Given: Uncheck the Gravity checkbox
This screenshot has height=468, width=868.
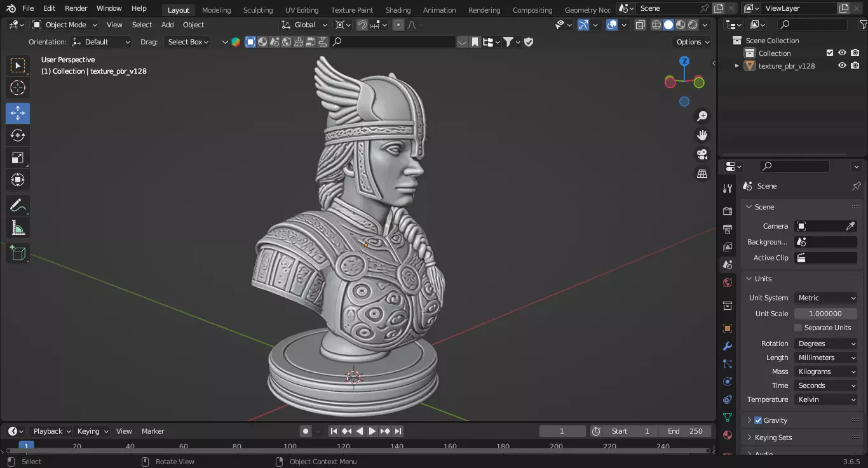Looking at the screenshot, I should tap(757, 420).
